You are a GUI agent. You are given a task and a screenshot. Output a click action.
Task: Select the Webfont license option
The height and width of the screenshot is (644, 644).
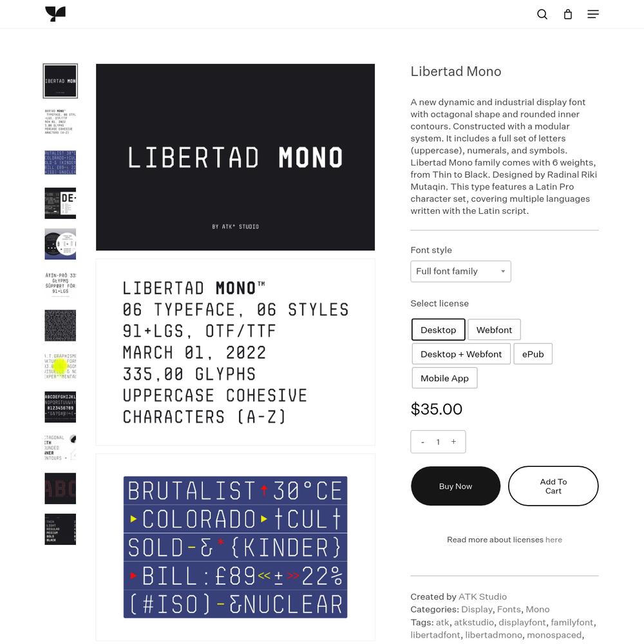tap(494, 330)
